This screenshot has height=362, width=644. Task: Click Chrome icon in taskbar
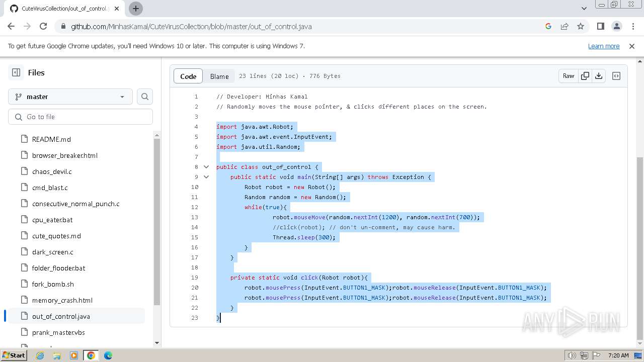coord(91,355)
